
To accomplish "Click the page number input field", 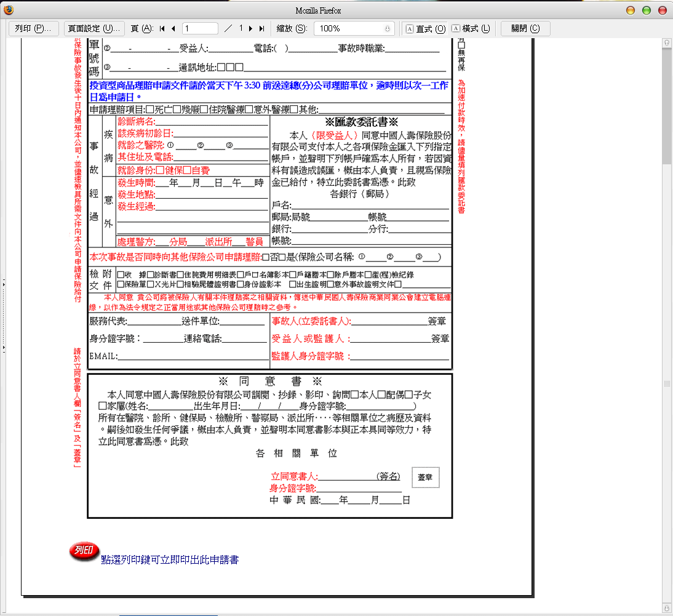I will pos(200,28).
